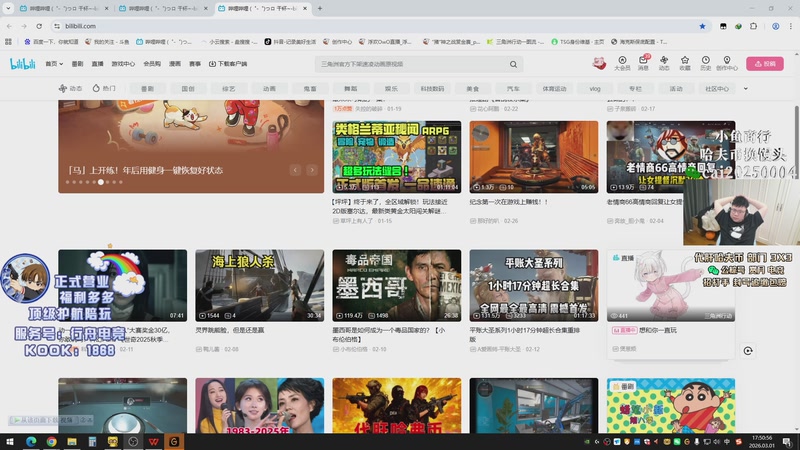Open the 社区中心 category chip
The width and height of the screenshot is (800, 450).
coord(717,89)
